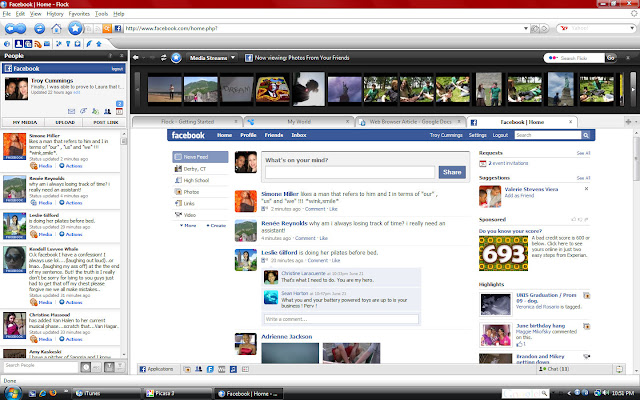640x400 pixels.
Task: Select the High School filter
Action: coord(200,180)
